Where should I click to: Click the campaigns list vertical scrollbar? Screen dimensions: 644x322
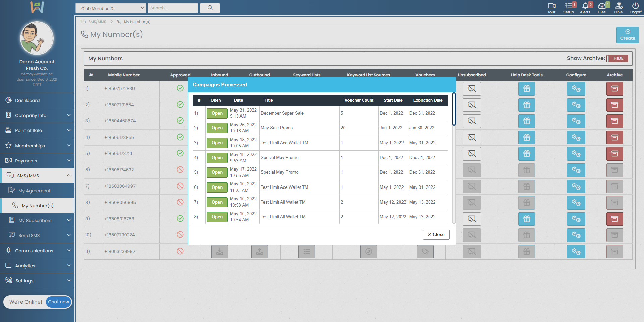[x=454, y=109]
